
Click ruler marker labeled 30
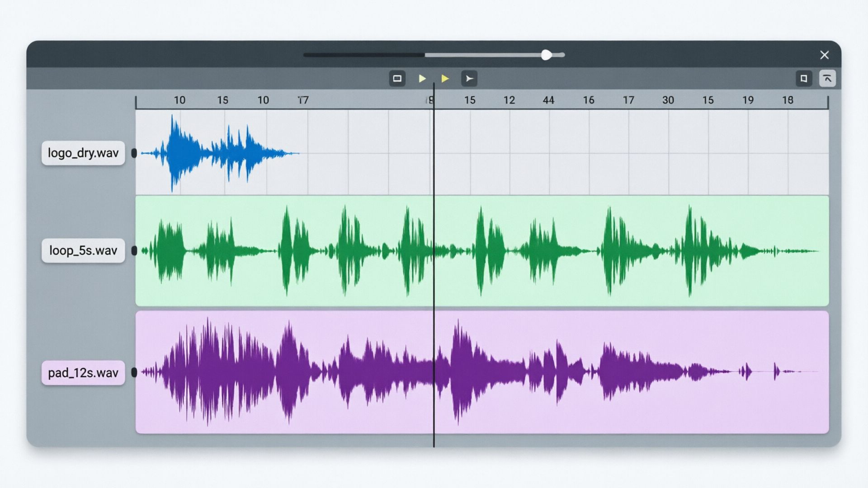pos(668,100)
